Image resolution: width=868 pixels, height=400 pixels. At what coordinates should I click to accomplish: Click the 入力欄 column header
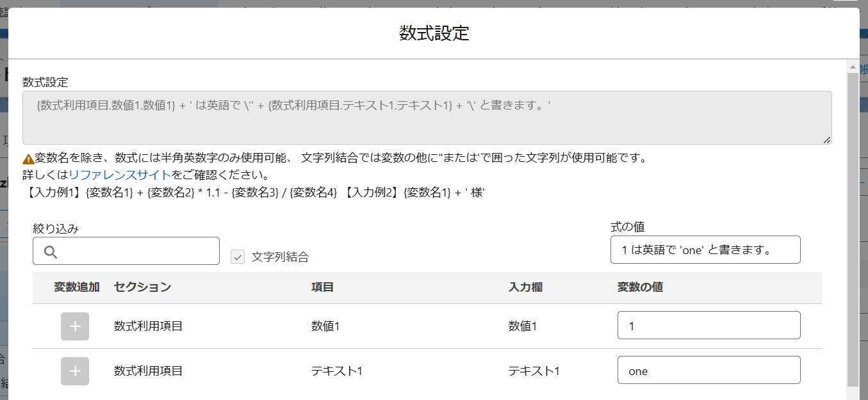pos(525,287)
